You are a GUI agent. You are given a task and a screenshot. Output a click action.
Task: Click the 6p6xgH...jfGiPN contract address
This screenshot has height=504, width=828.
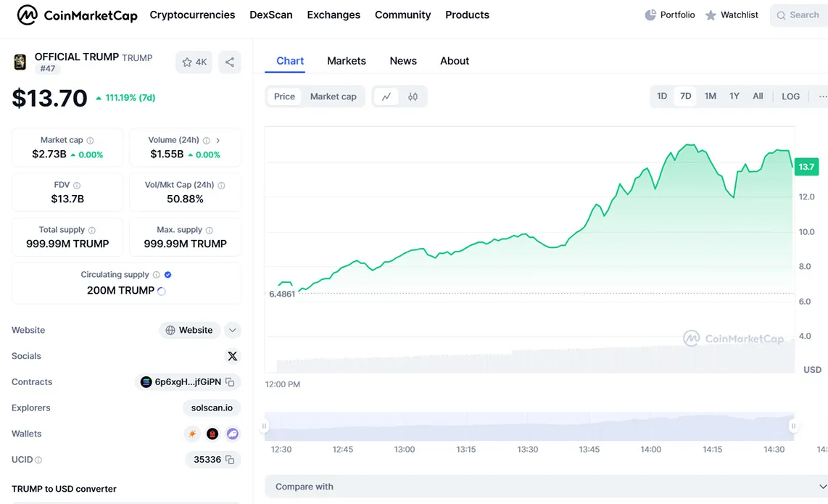(x=188, y=382)
